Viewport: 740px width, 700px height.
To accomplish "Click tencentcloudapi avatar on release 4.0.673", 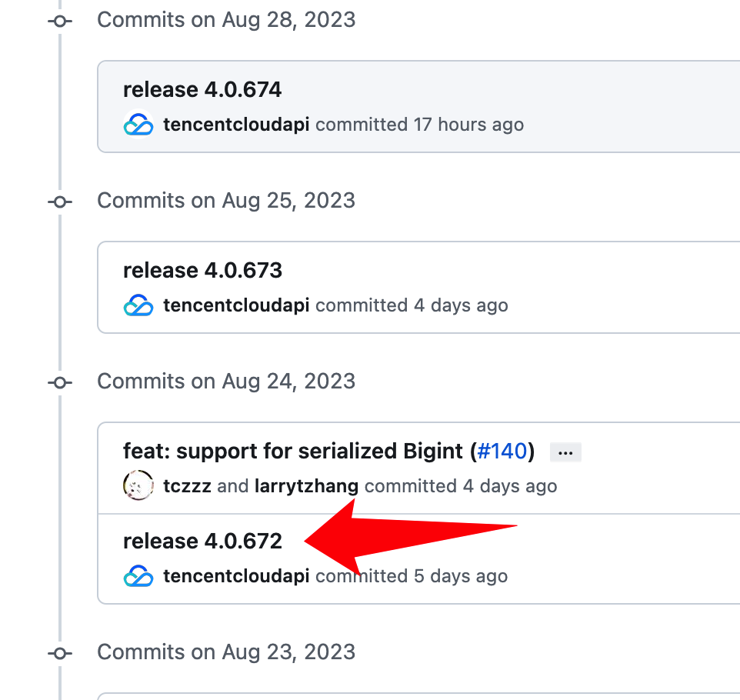I will pos(138,305).
